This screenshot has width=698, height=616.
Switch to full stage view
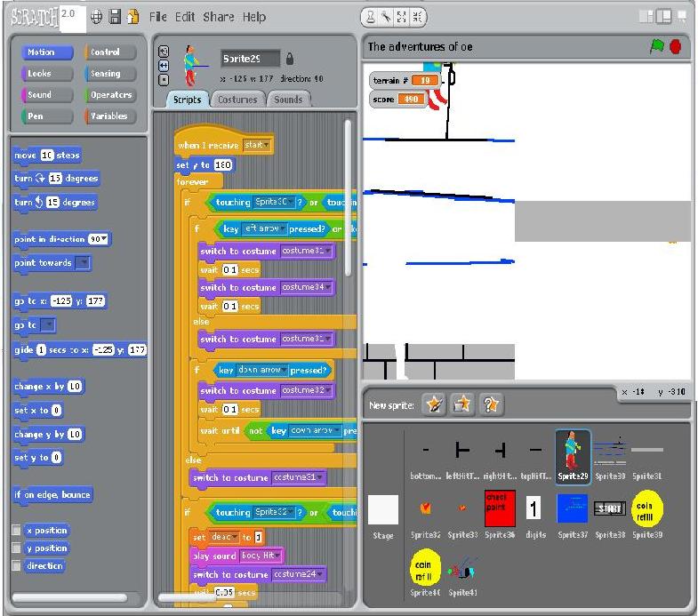pyautogui.click(x=663, y=17)
